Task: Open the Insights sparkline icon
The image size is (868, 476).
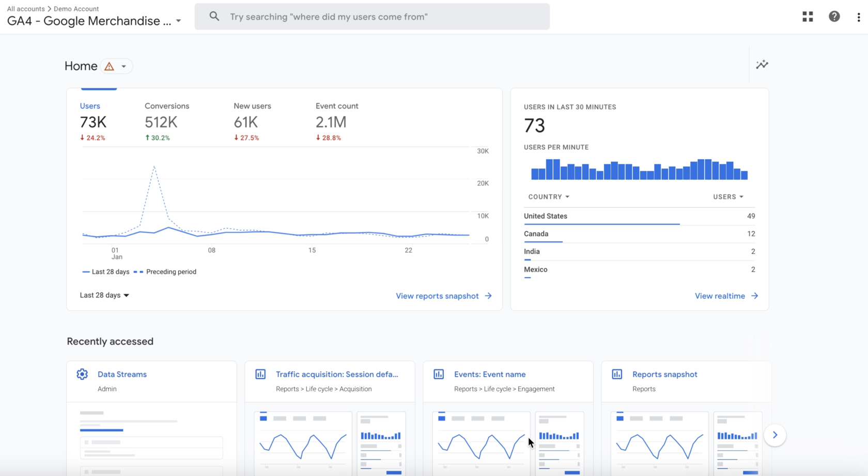Action: pyautogui.click(x=762, y=65)
